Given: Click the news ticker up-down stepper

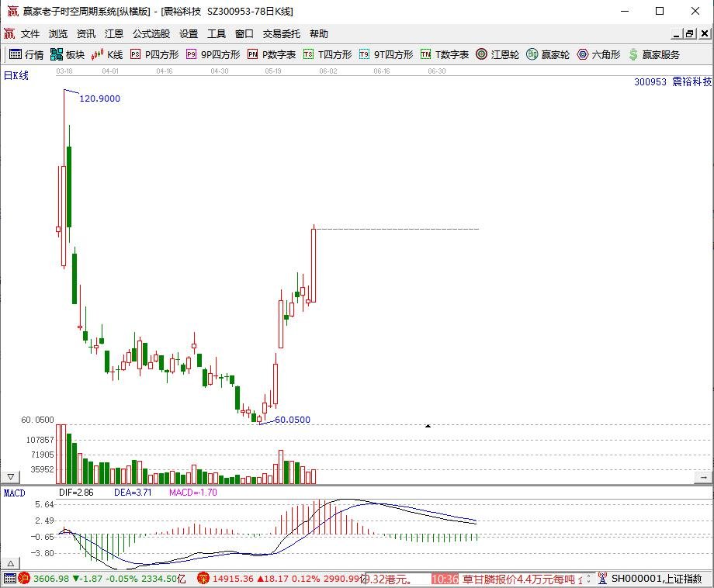Looking at the screenshot, I should click(x=589, y=579).
